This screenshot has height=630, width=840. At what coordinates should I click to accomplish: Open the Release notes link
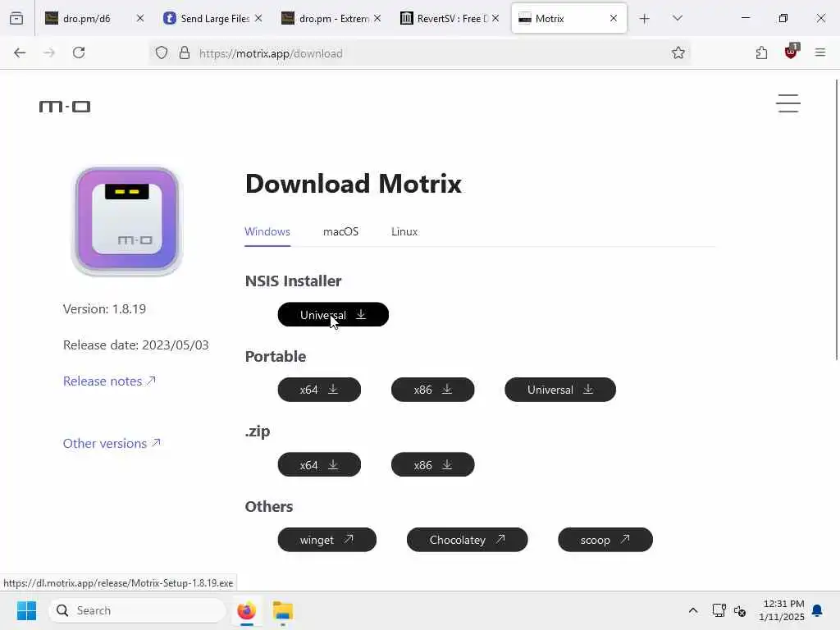pyautogui.click(x=109, y=381)
